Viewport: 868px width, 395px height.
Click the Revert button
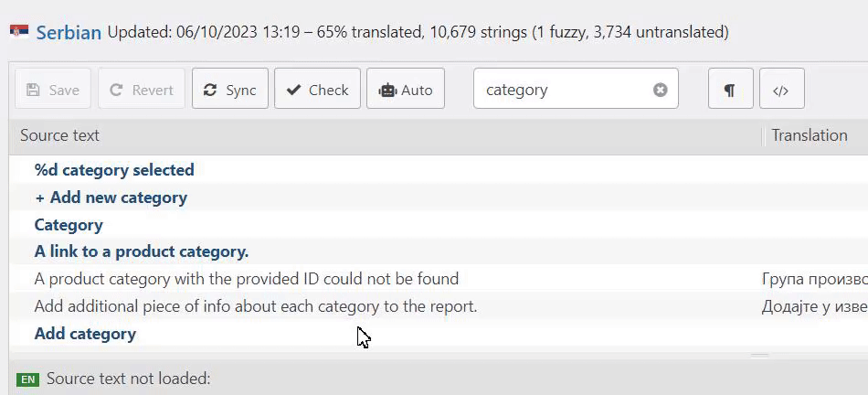point(141,89)
